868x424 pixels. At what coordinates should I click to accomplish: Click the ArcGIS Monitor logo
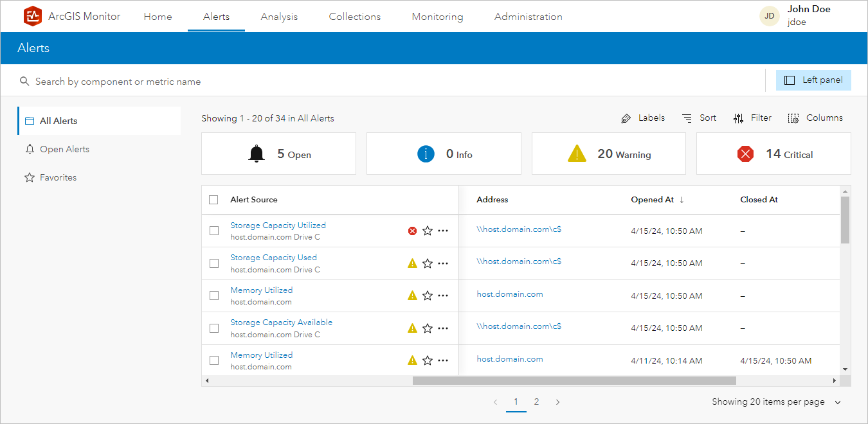(x=32, y=16)
